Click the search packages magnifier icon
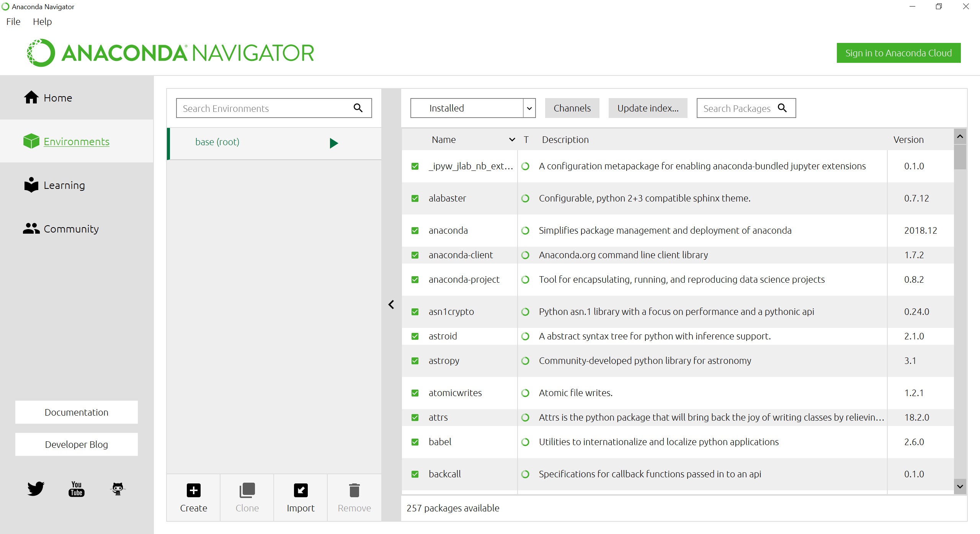The height and width of the screenshot is (534, 980). coord(782,108)
